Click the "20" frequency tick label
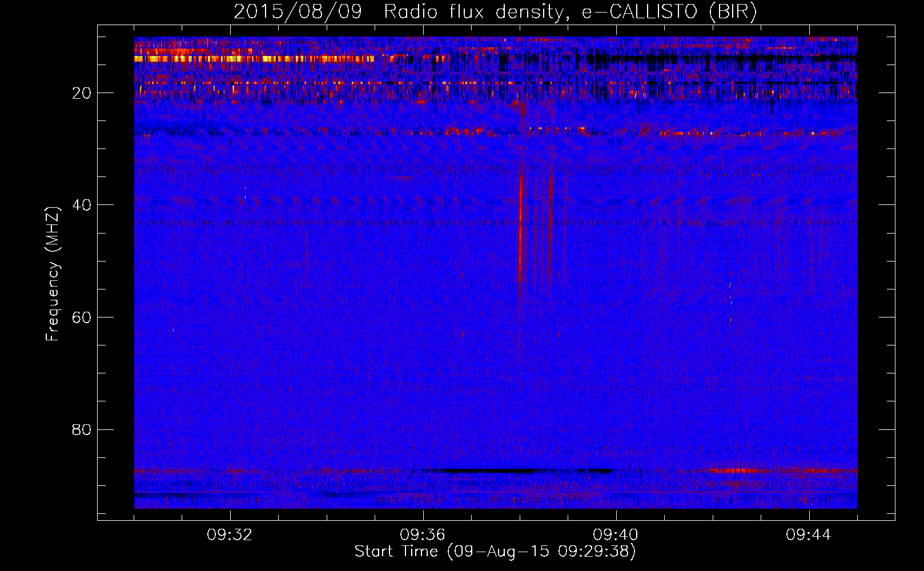 point(82,93)
